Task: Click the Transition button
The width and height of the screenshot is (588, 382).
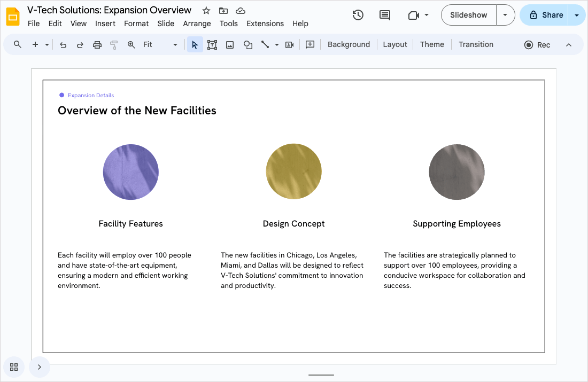Action: click(476, 44)
